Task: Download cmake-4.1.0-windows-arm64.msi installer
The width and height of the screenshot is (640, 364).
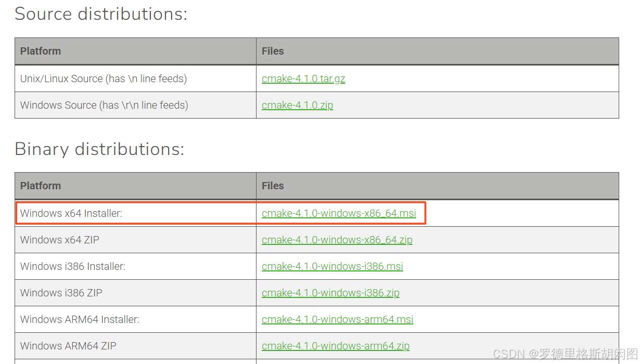Action: (x=337, y=319)
